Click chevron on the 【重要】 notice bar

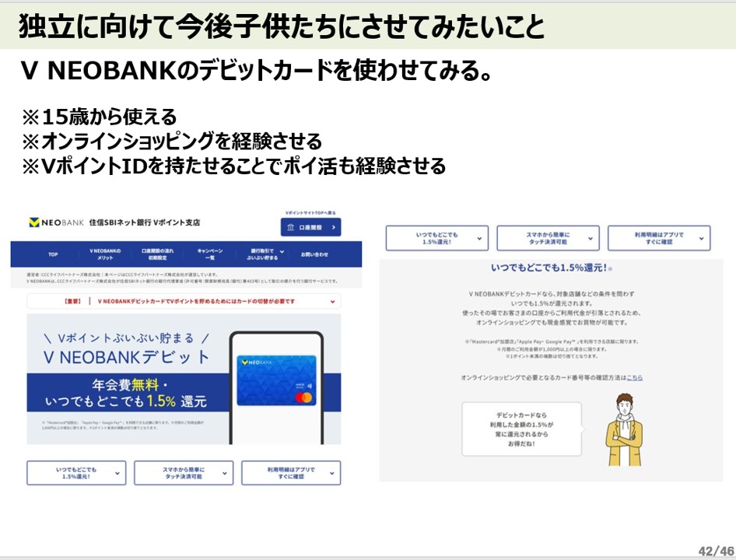[332, 301]
